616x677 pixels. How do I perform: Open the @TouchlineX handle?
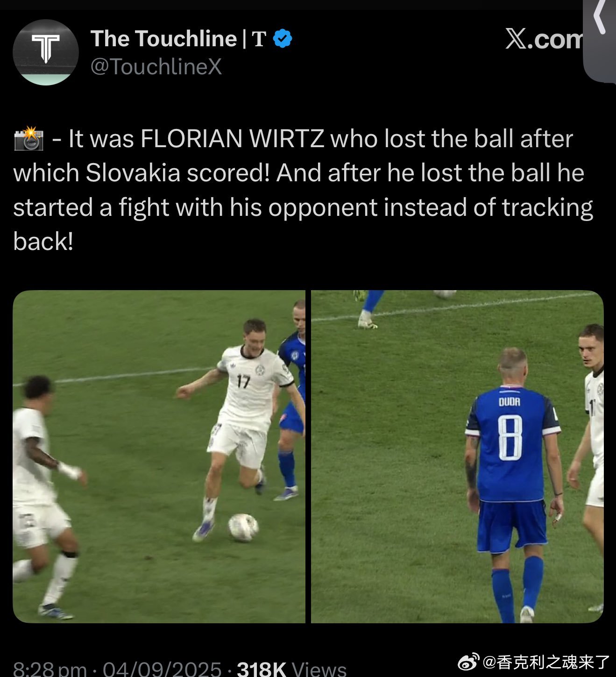(156, 67)
